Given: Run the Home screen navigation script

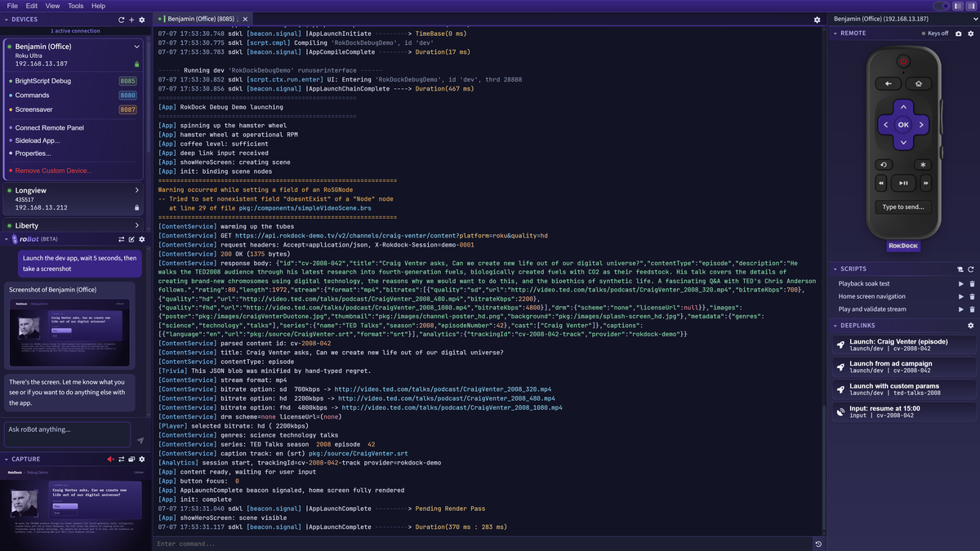Looking at the screenshot, I should pyautogui.click(x=960, y=296).
